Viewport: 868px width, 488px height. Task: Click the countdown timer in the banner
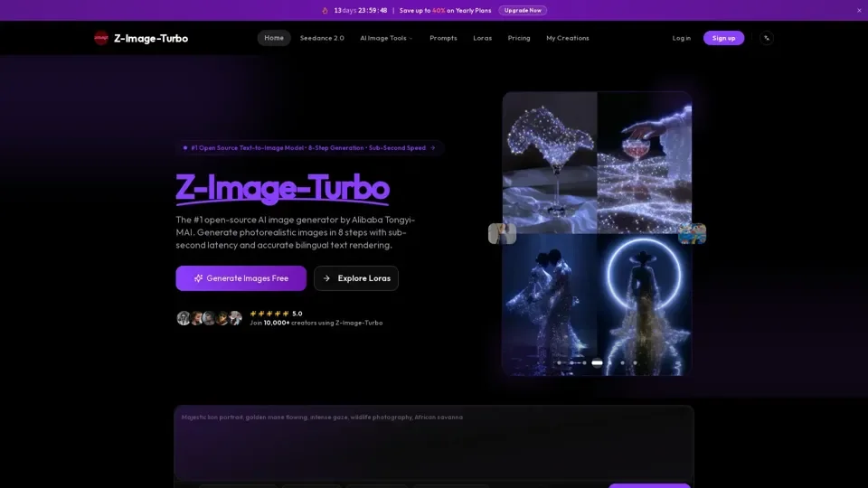pos(361,11)
